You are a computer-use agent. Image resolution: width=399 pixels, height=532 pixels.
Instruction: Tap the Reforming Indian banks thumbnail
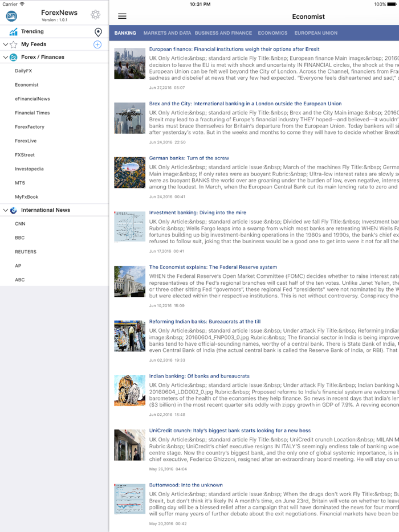(130, 336)
